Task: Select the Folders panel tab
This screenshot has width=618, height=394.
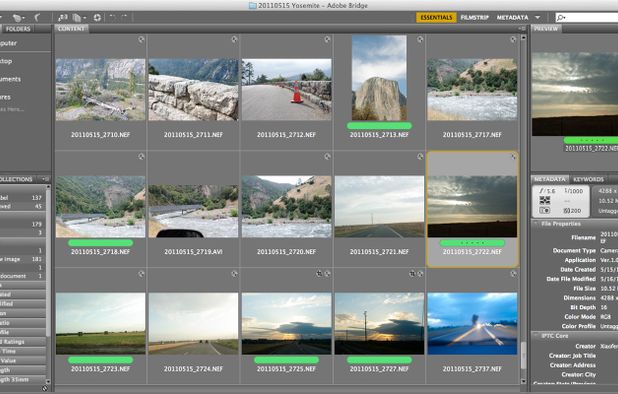Action: 18,29
